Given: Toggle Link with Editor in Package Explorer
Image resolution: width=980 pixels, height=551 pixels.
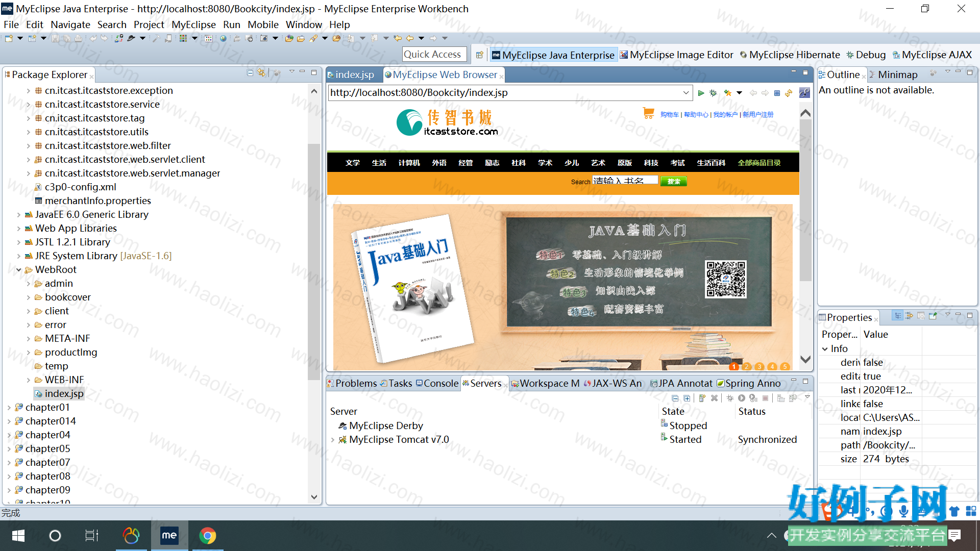Looking at the screenshot, I should click(x=261, y=73).
